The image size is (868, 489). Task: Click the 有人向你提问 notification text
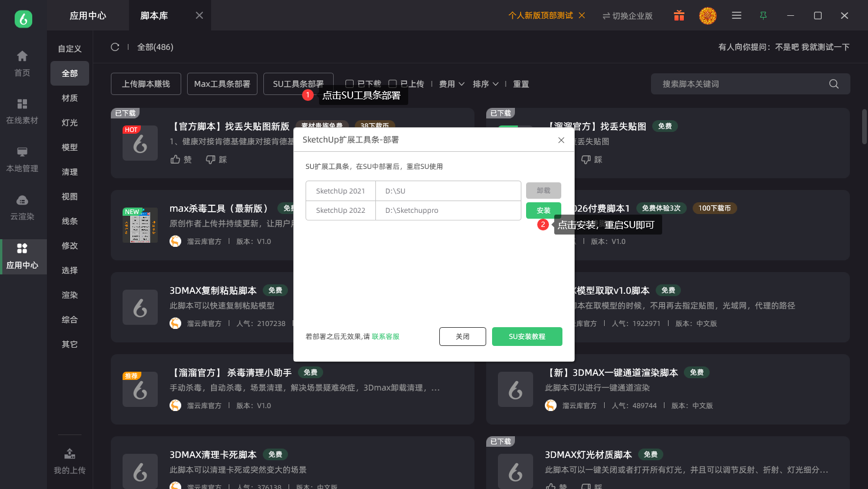click(784, 47)
